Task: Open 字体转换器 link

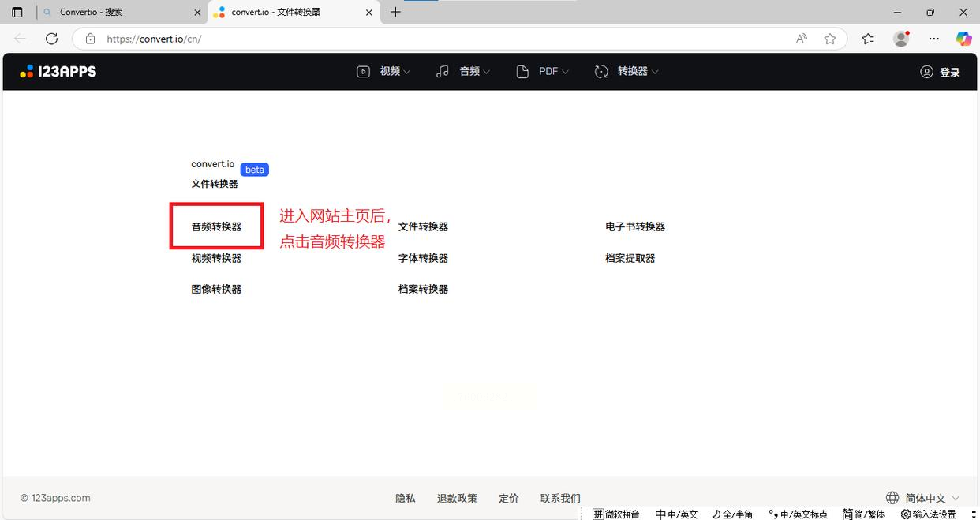Action: click(x=423, y=258)
